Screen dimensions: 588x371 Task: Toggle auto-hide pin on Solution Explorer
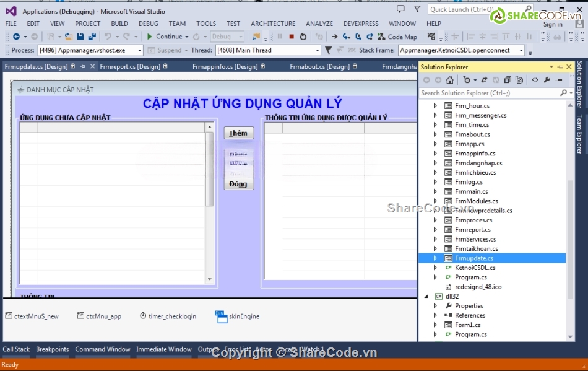coord(561,67)
